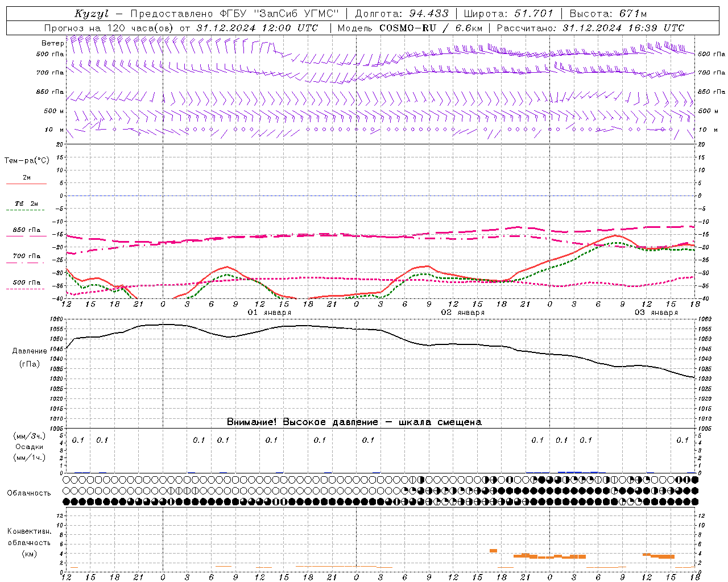
Task: Select the Осадки precipitation label
Action: (x=30, y=447)
